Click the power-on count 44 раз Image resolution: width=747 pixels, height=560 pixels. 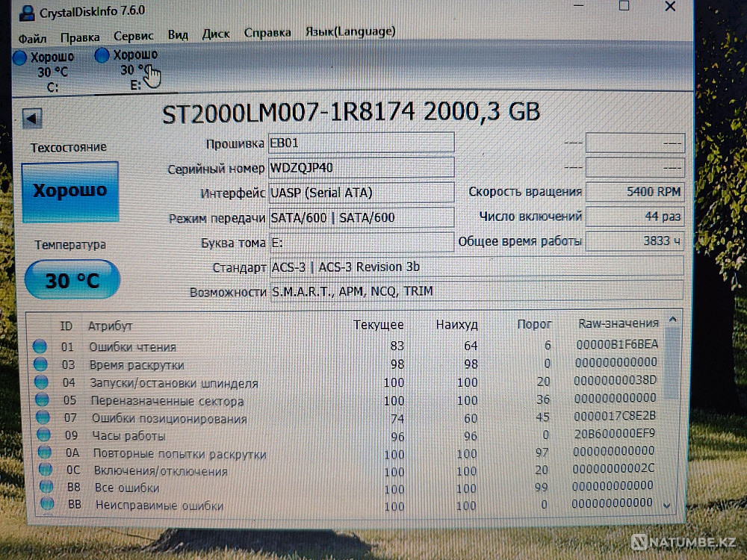pos(634,217)
